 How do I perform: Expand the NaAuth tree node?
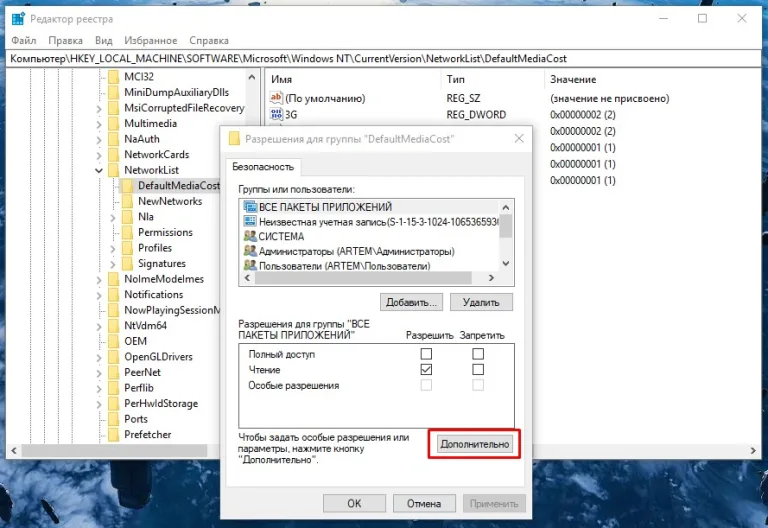(x=99, y=140)
